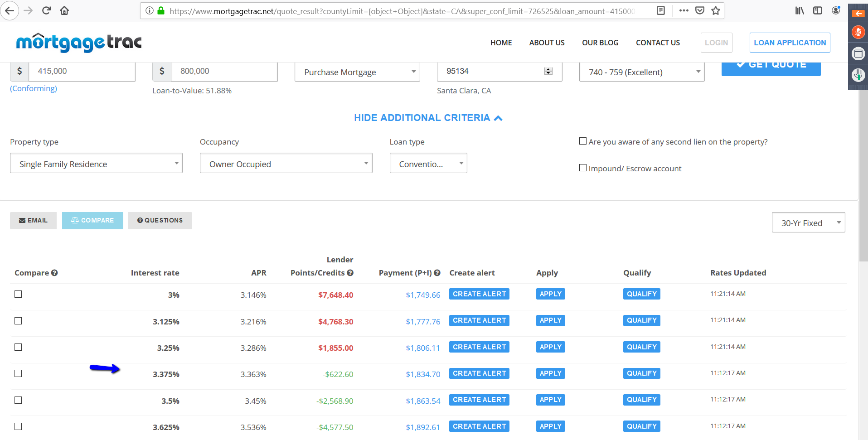This screenshot has width=868, height=440.
Task: Open the Firefox library icon
Action: pyautogui.click(x=800, y=10)
